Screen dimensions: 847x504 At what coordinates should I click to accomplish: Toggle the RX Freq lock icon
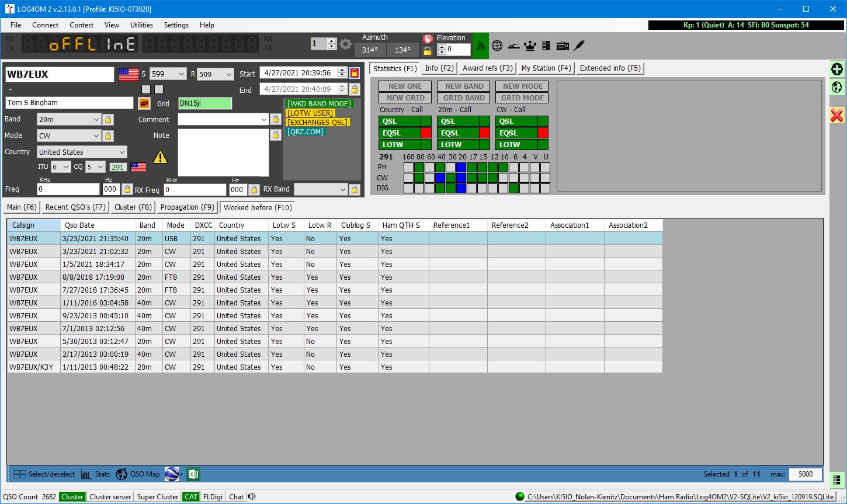(254, 189)
